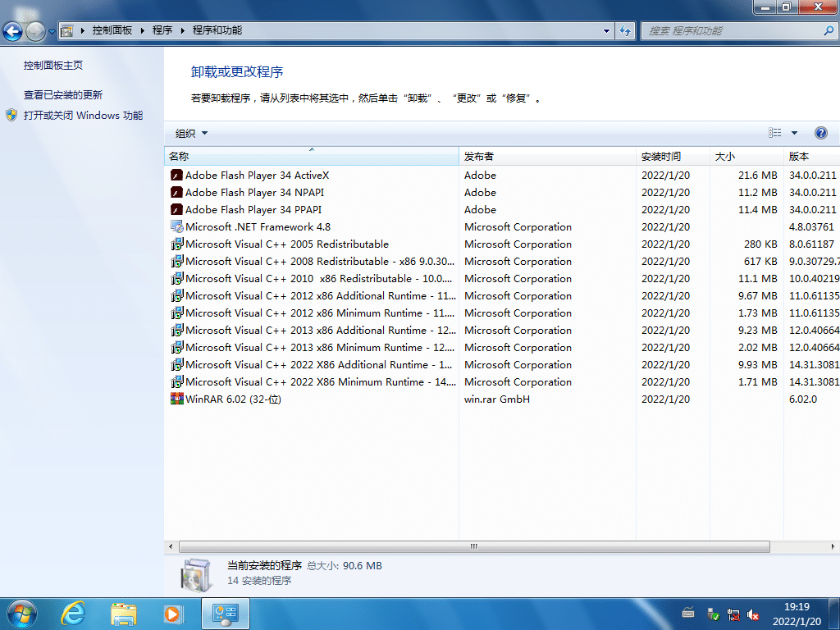Click the 617 KB size cell
840x630 pixels.
coord(760,261)
